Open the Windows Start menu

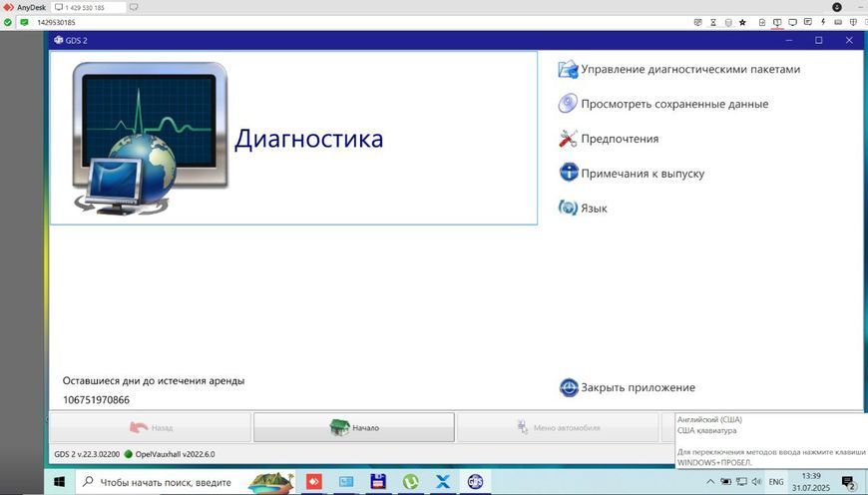point(59,482)
